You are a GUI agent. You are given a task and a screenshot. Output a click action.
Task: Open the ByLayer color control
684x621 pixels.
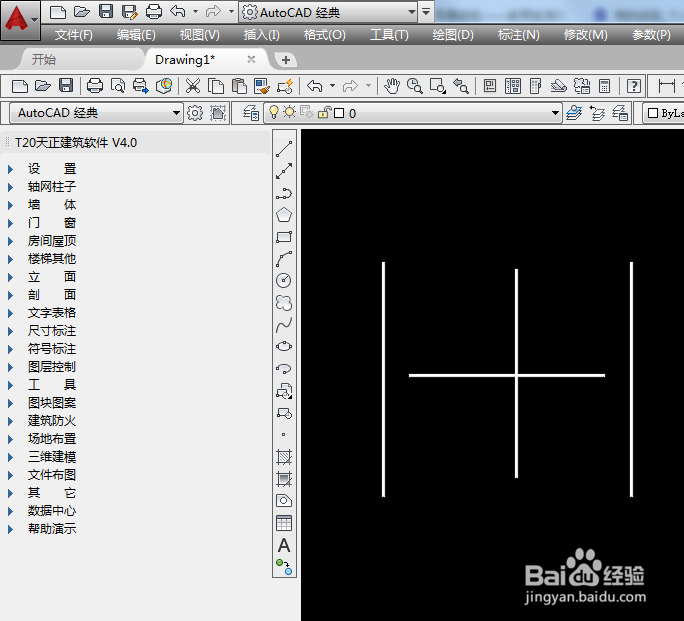tap(664, 113)
